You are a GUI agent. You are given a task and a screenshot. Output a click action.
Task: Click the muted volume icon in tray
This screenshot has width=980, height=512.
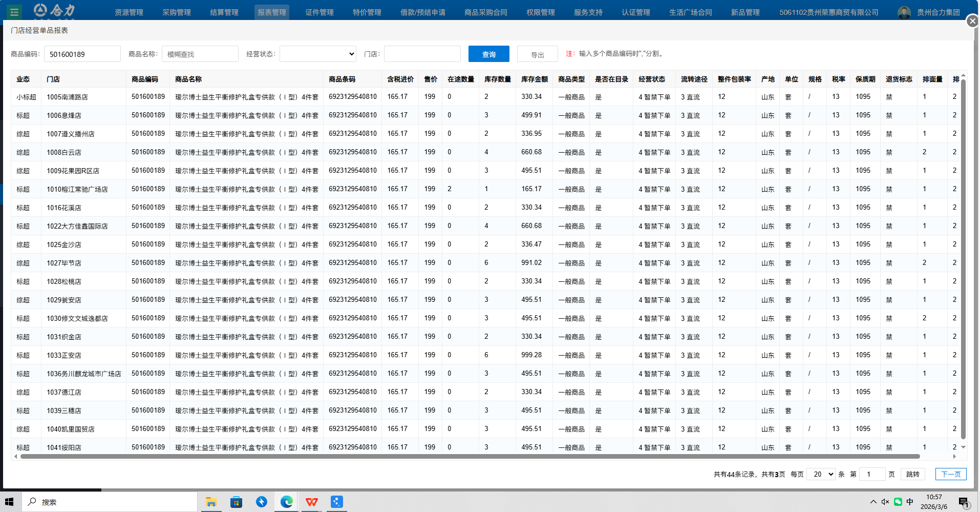coord(885,502)
